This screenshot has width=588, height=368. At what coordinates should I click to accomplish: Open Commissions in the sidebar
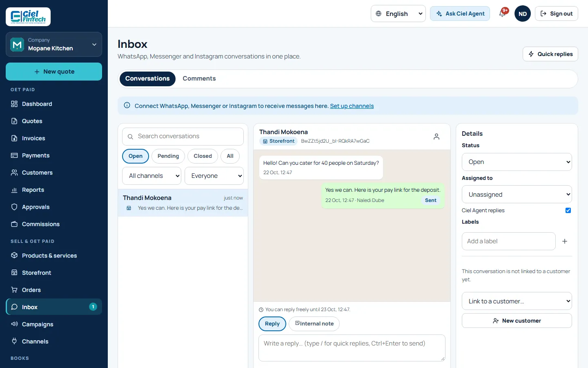point(54,224)
